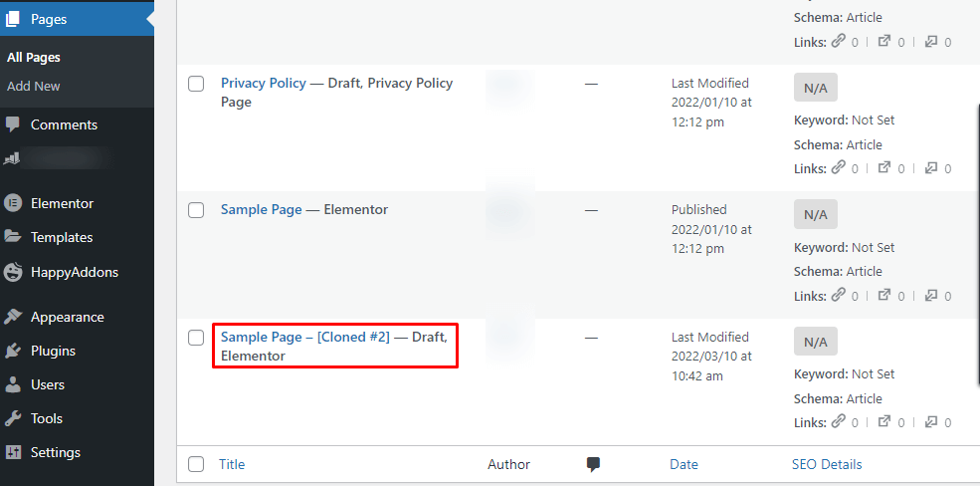Select the Sample Page row checkbox
The image size is (980, 486).
click(196, 210)
